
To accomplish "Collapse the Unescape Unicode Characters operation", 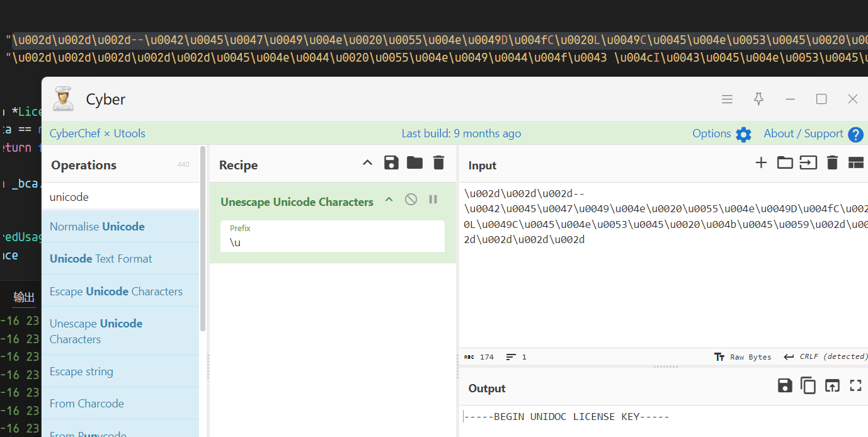I will (x=389, y=200).
